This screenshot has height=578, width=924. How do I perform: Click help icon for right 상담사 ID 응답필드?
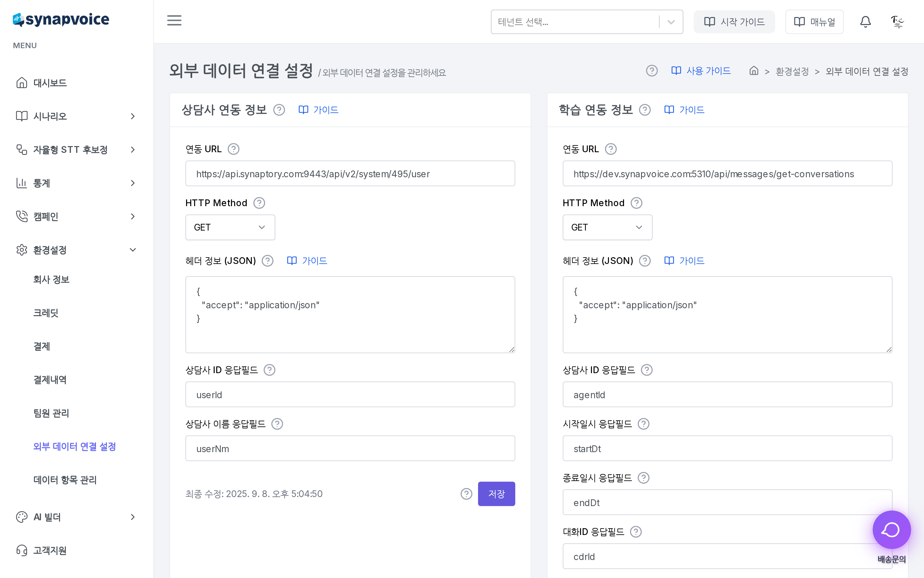[x=647, y=370]
